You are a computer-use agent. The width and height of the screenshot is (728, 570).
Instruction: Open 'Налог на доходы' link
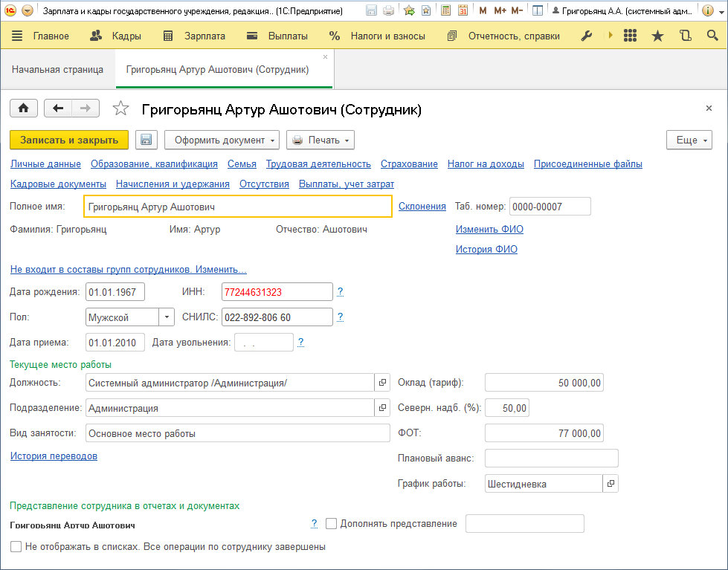pos(486,163)
